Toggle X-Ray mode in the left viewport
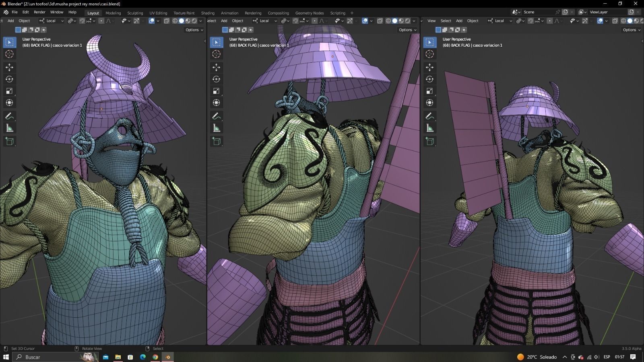This screenshot has width=644, height=362. [166, 21]
